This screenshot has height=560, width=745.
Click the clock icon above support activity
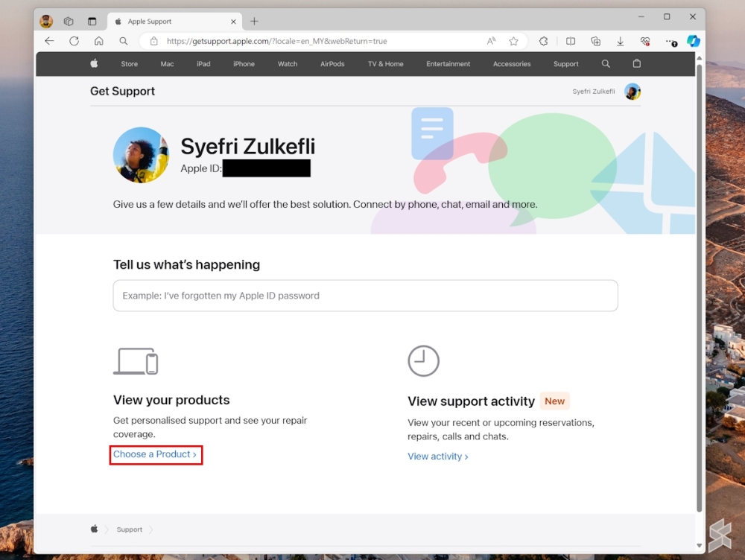click(x=423, y=361)
